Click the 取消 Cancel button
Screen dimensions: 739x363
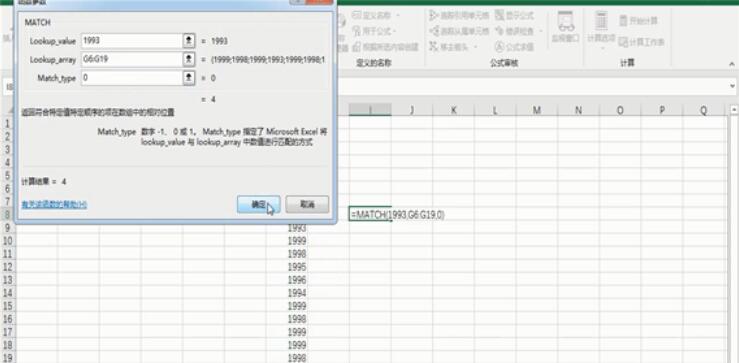pos(307,204)
